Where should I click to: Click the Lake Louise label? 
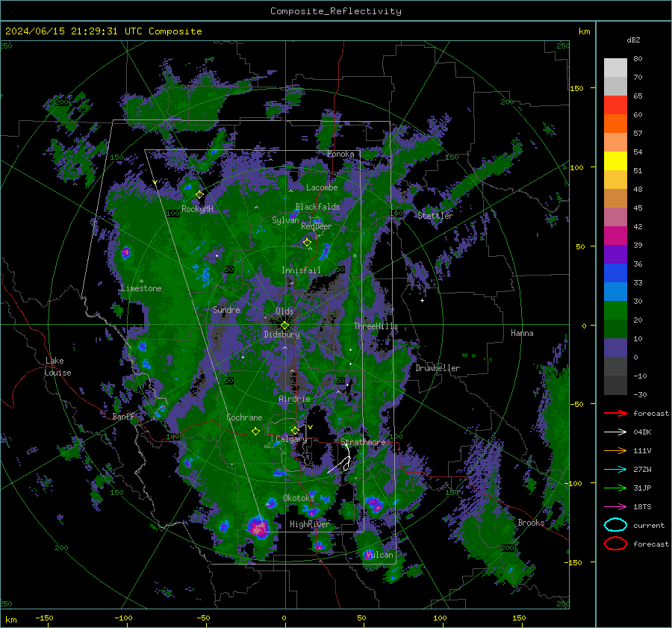click(x=57, y=367)
